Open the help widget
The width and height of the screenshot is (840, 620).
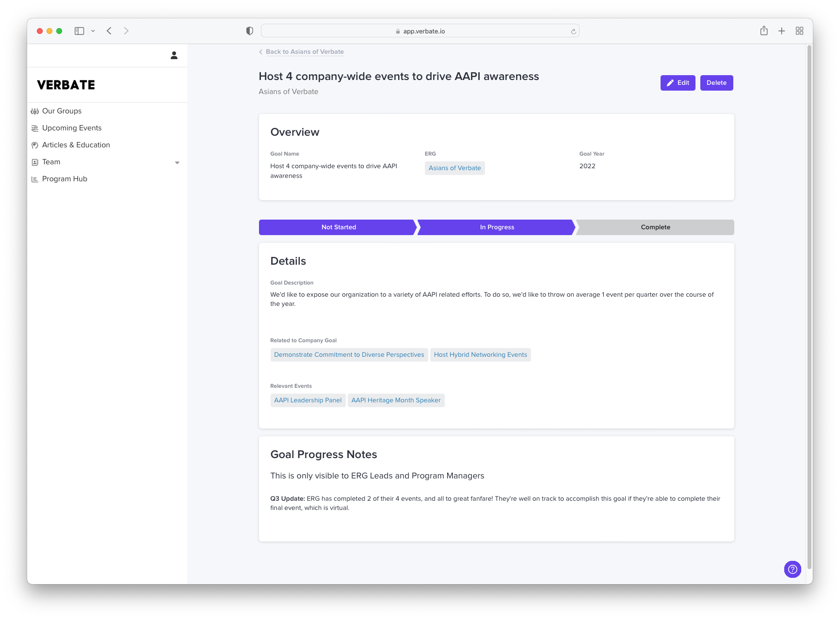(x=792, y=570)
